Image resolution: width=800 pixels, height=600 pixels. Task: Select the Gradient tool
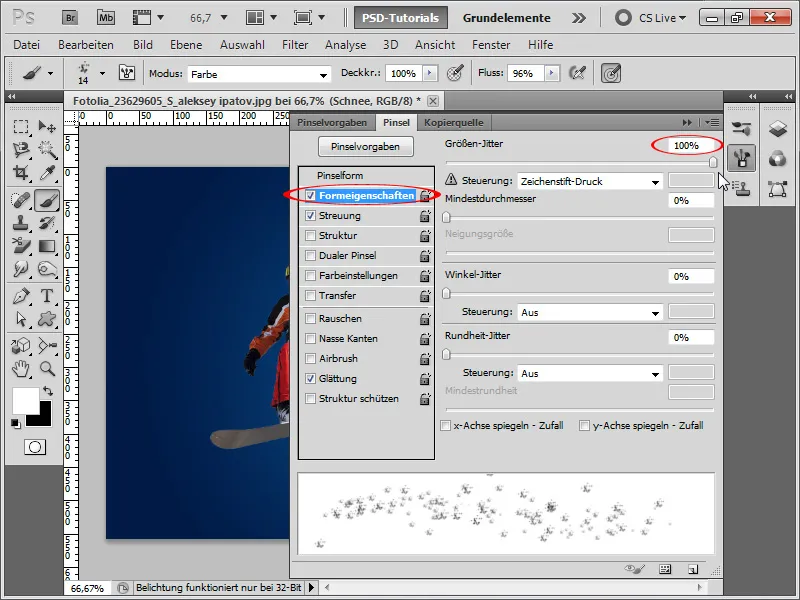(x=47, y=246)
